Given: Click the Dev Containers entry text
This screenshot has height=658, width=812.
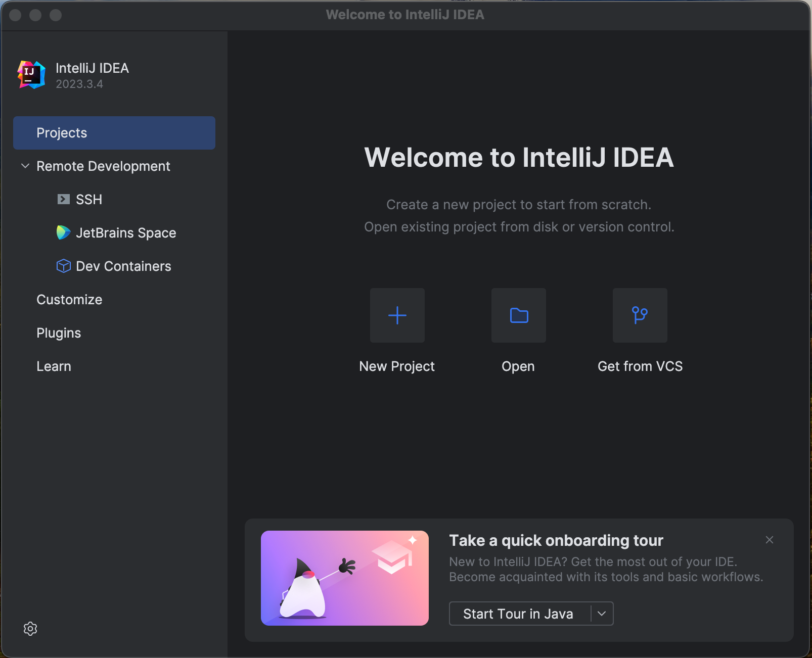Looking at the screenshot, I should coord(124,266).
